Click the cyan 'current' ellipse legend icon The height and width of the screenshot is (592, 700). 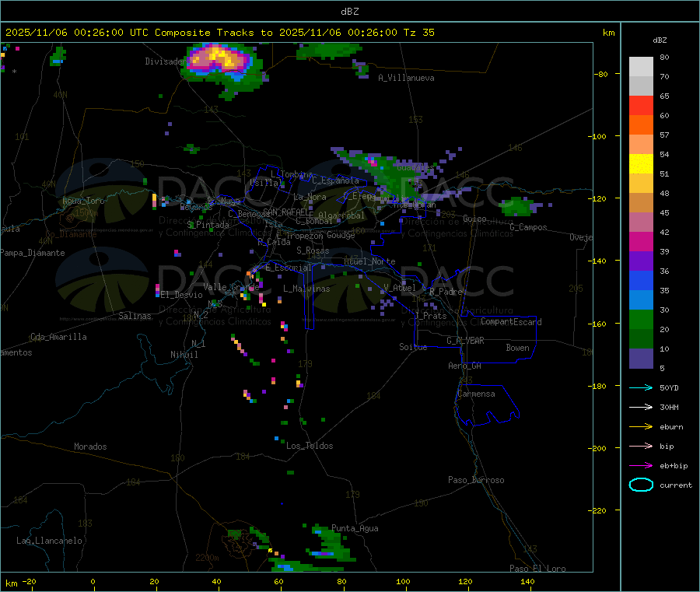point(641,485)
